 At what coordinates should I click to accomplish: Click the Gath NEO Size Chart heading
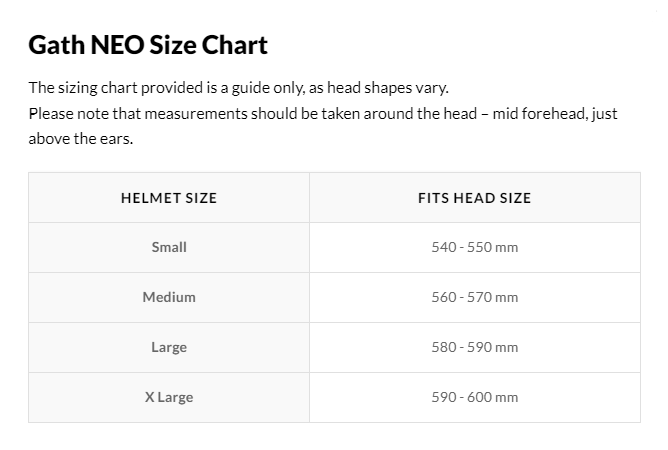[x=148, y=45]
